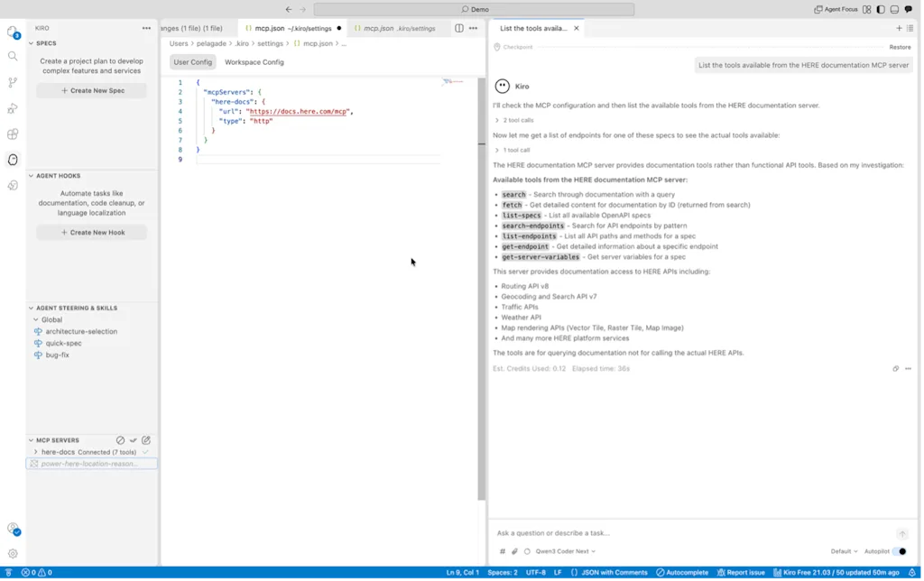Screen dimensions: 924x581
Task: Select the second mcp.json editor tab
Action: pos(396,28)
